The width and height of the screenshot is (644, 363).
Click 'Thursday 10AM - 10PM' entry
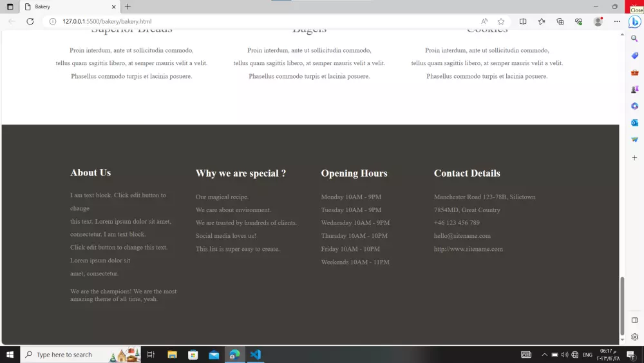pyautogui.click(x=354, y=236)
